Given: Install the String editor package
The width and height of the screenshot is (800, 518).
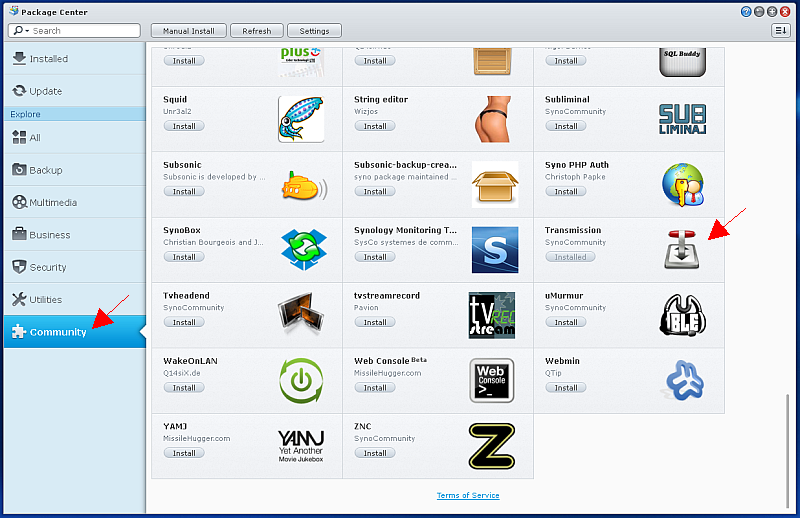Looking at the screenshot, I should tap(375, 126).
